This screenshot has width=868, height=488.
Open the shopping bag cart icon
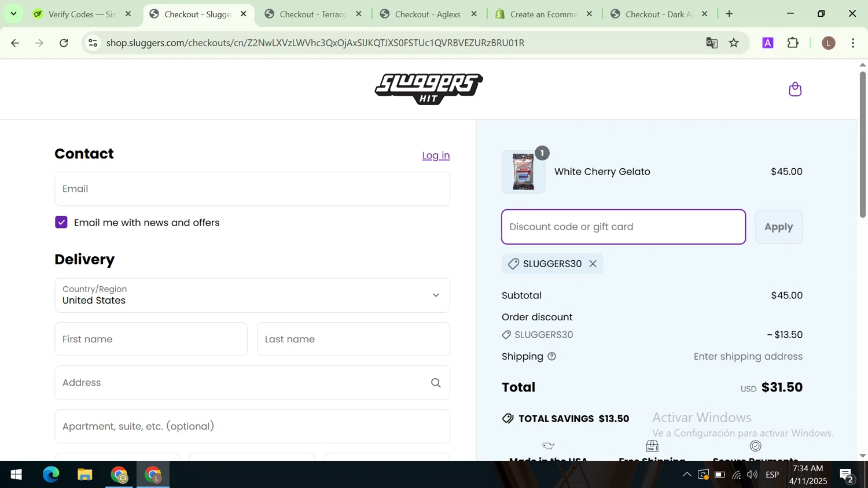pyautogui.click(x=795, y=89)
